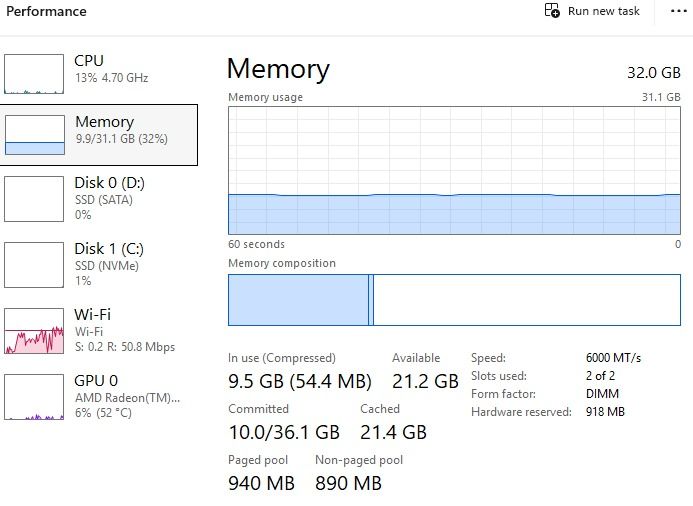
Task: Click the in-use segment of Memory composition
Action: pyautogui.click(x=298, y=300)
